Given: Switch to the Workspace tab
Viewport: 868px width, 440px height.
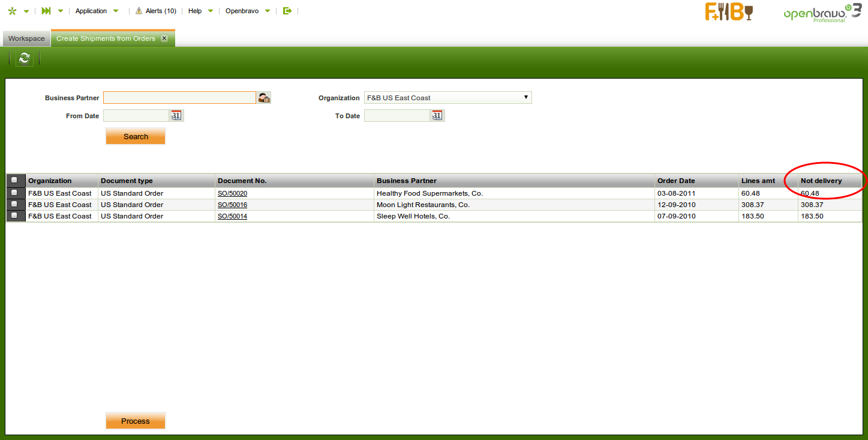Looking at the screenshot, I should click(x=26, y=38).
